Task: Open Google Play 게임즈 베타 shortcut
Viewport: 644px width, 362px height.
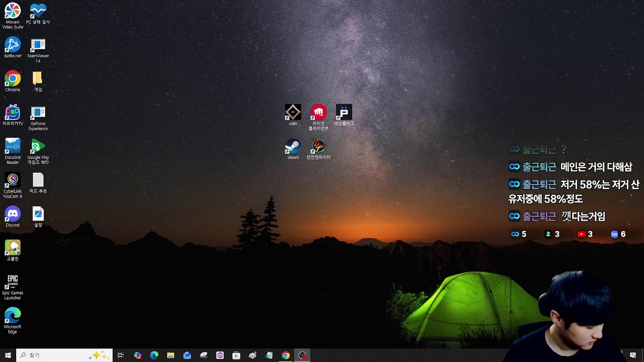Action: (x=38, y=152)
